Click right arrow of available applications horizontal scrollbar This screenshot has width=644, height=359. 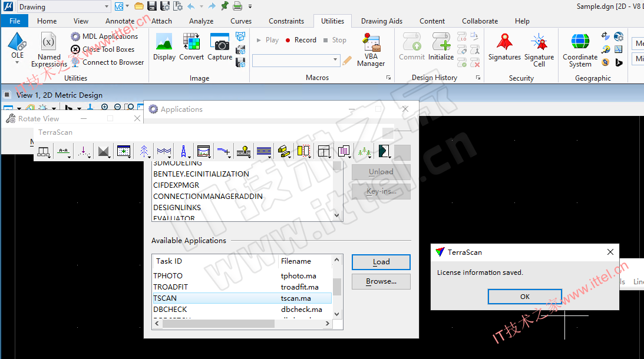328,323
